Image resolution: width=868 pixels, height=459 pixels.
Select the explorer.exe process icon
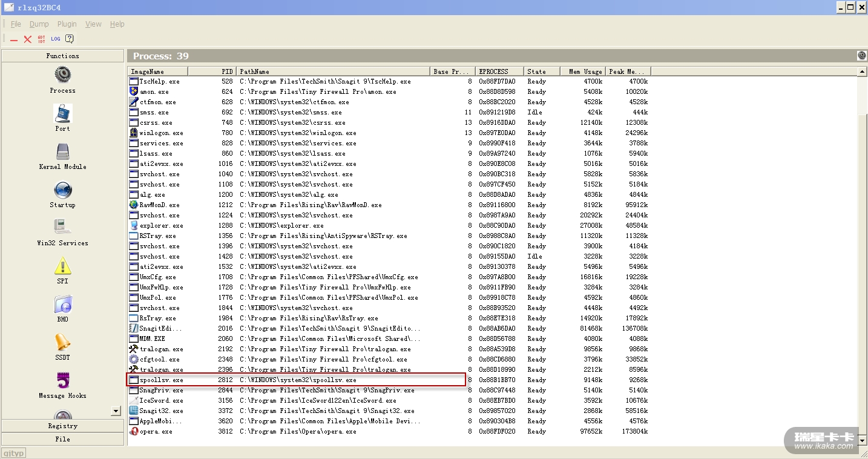[134, 225]
